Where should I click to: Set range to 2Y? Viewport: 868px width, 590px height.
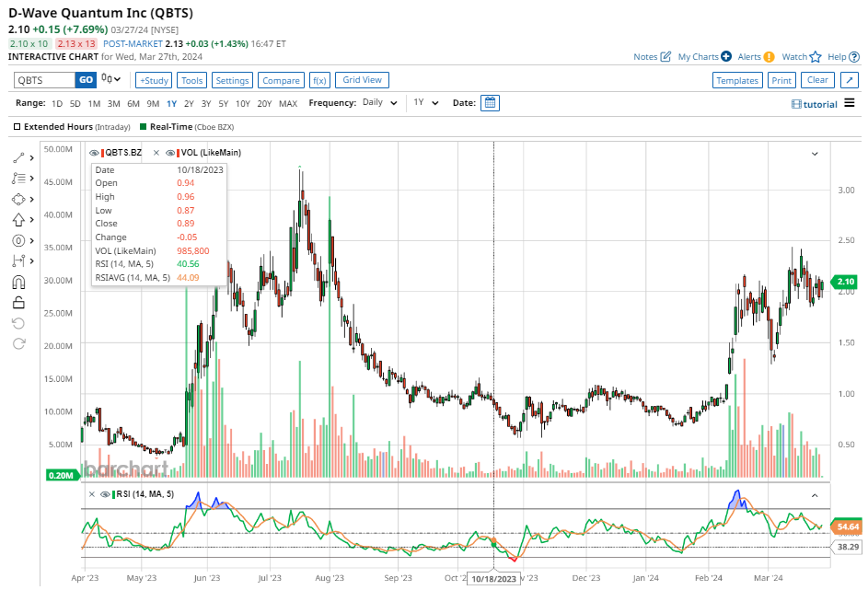coord(189,103)
